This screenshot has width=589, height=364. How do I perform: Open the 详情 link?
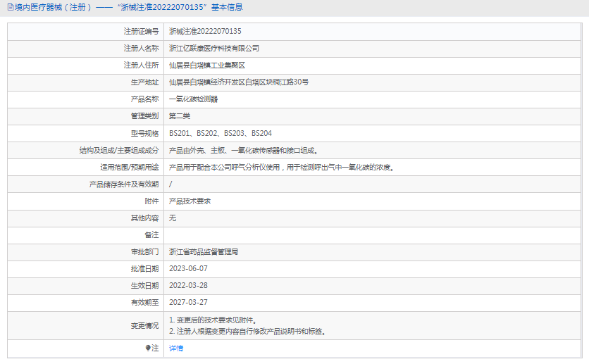(176, 349)
